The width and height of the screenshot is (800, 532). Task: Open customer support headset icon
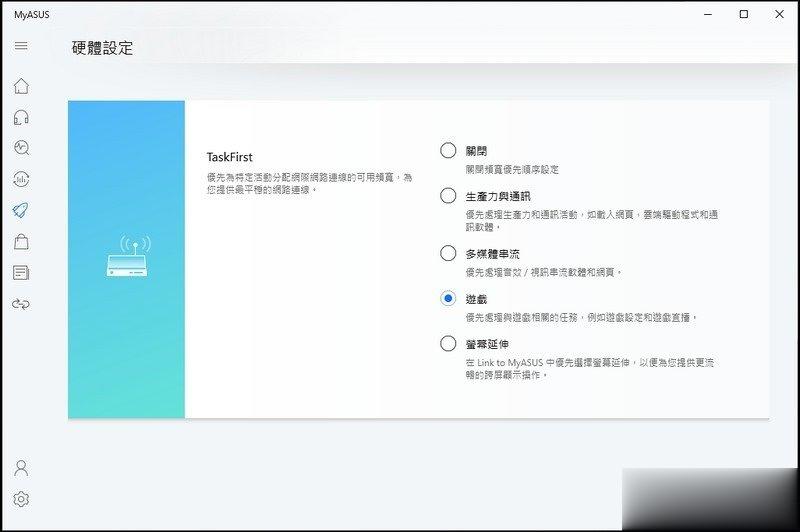(x=21, y=117)
